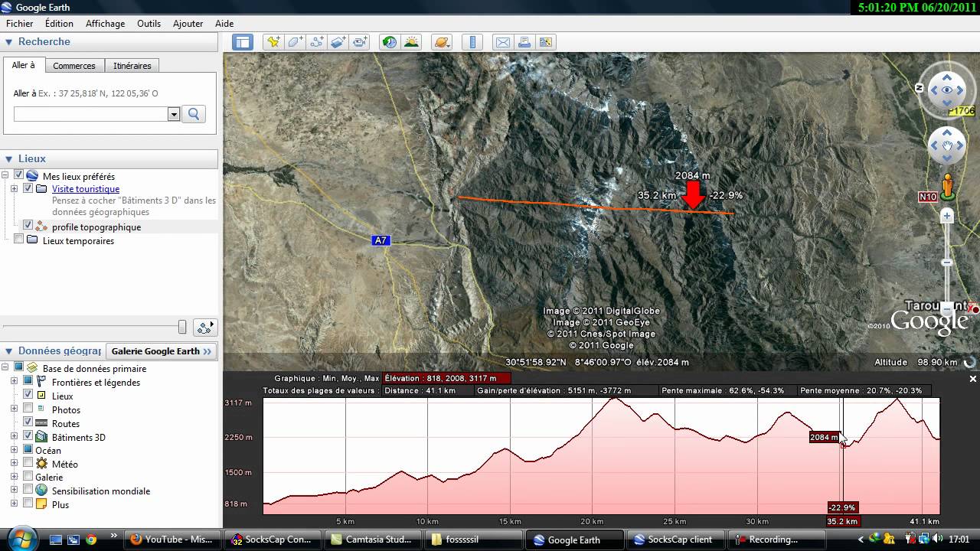Click the search magnifier button
Viewport: 980px width, 551px height.
click(194, 114)
